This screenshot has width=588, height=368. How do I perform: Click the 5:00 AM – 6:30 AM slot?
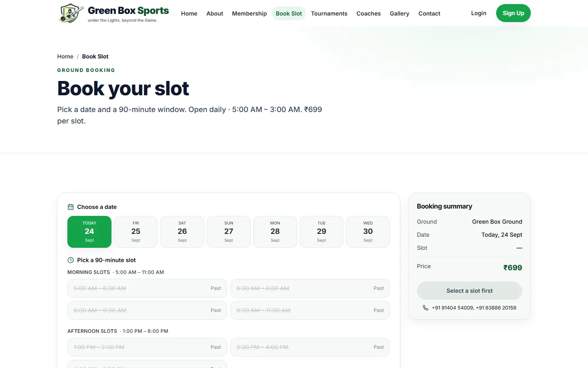147,288
